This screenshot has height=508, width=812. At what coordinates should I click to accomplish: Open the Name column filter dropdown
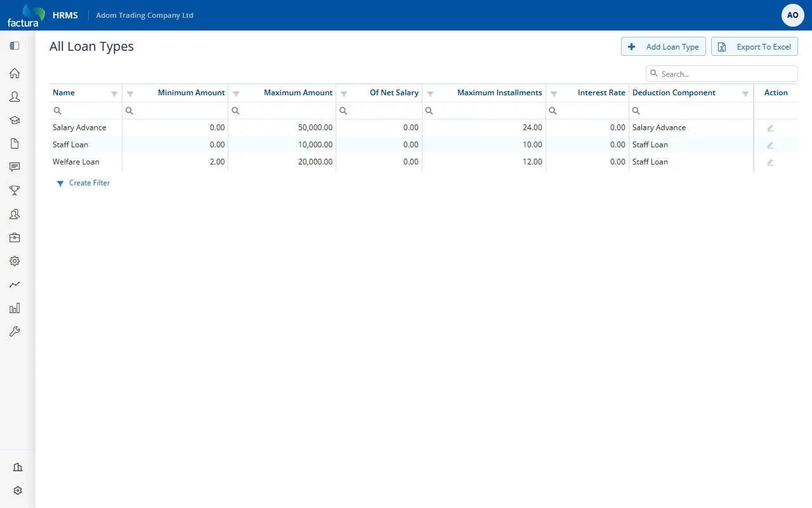(114, 93)
